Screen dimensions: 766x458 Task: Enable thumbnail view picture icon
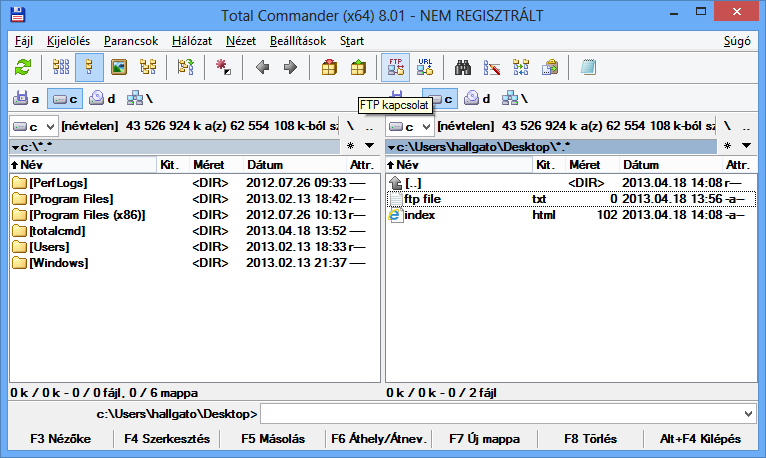pos(119,67)
